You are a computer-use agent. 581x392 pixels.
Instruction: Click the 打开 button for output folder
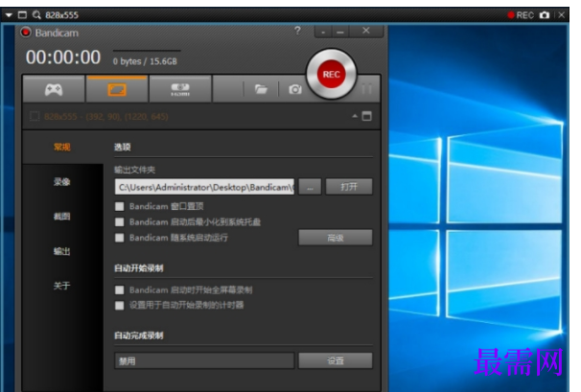[349, 187]
